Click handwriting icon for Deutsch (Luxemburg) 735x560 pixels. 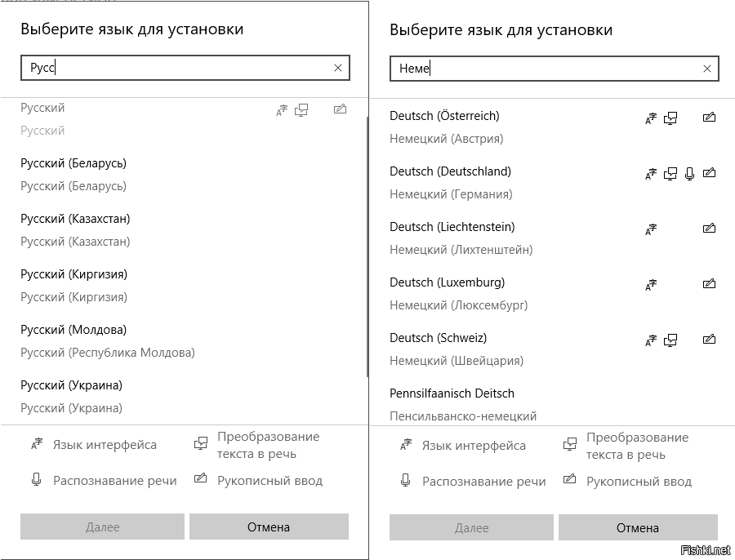coord(709,283)
